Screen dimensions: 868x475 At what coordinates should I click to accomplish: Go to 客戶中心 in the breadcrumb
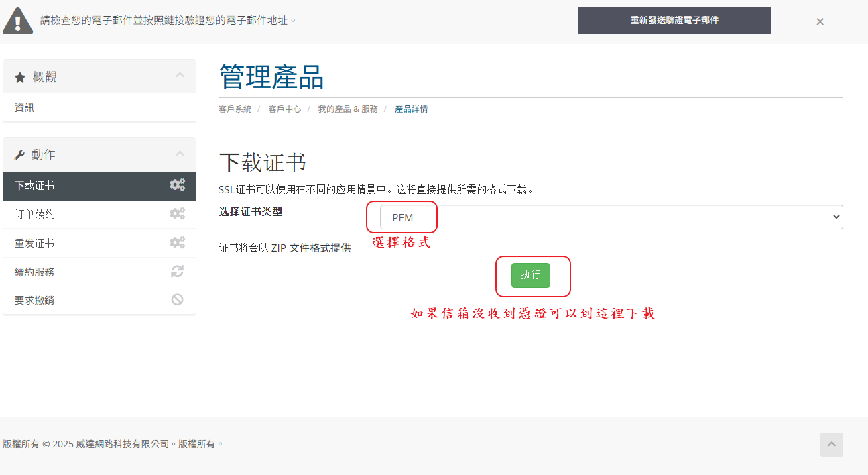pyautogui.click(x=284, y=109)
